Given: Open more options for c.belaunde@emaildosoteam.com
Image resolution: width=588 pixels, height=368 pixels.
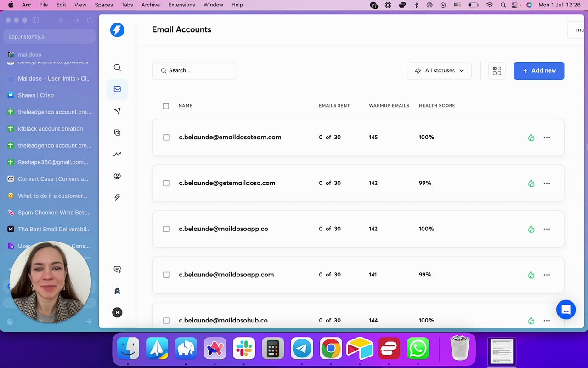Looking at the screenshot, I should (547, 138).
